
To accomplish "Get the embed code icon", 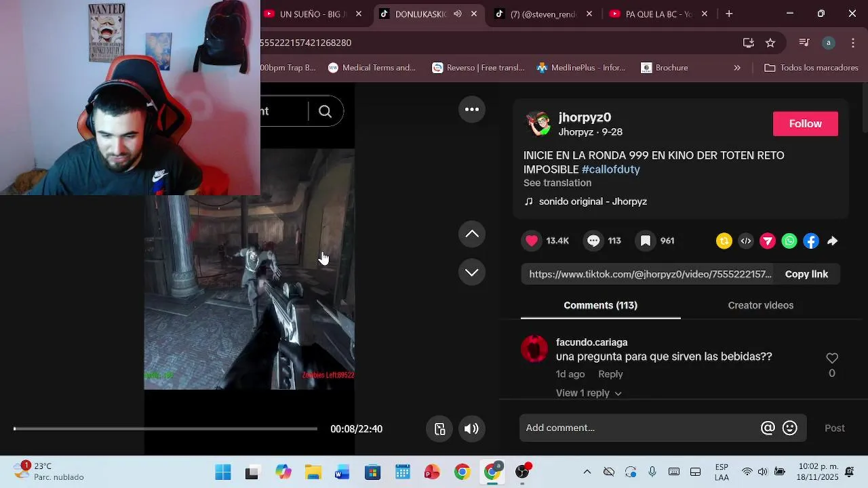I will click(x=746, y=241).
